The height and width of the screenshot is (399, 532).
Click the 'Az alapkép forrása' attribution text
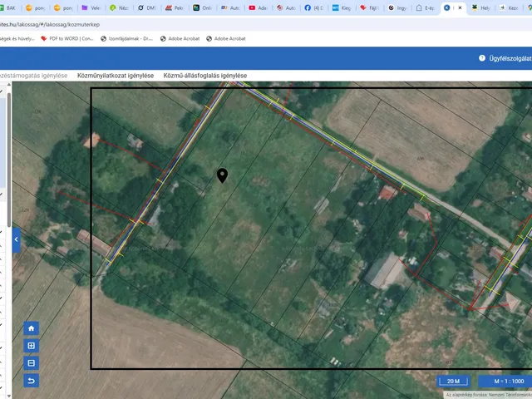point(489,395)
